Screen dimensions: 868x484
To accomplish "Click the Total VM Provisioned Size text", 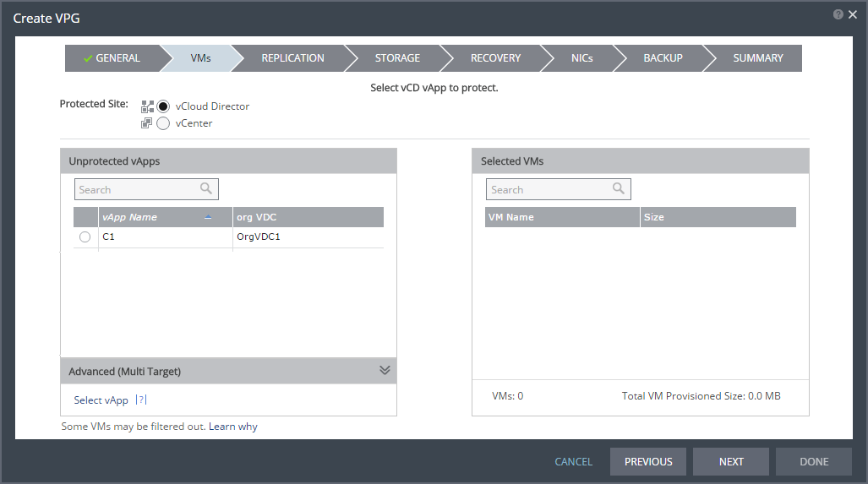I will (x=701, y=396).
